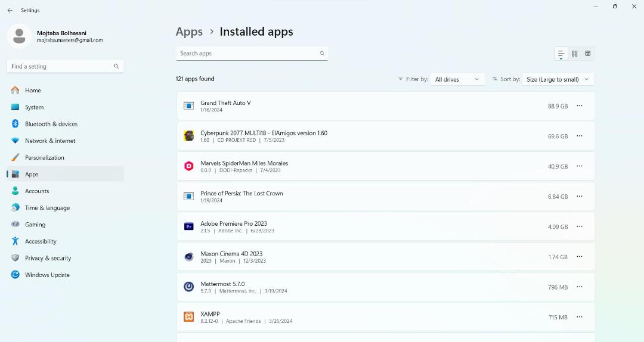Click the Marvels SpiderMan Miles Morales app icon
Screen dimensions: 644x342
188,166
